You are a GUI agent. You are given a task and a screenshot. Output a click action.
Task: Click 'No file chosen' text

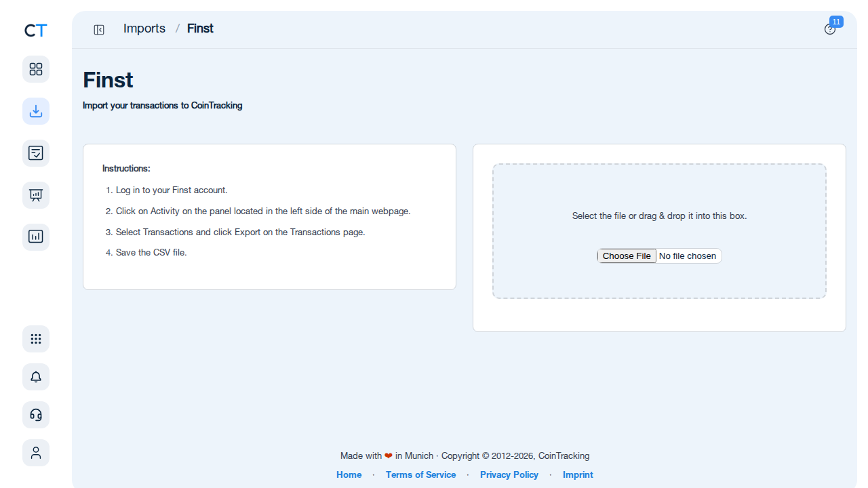point(688,256)
